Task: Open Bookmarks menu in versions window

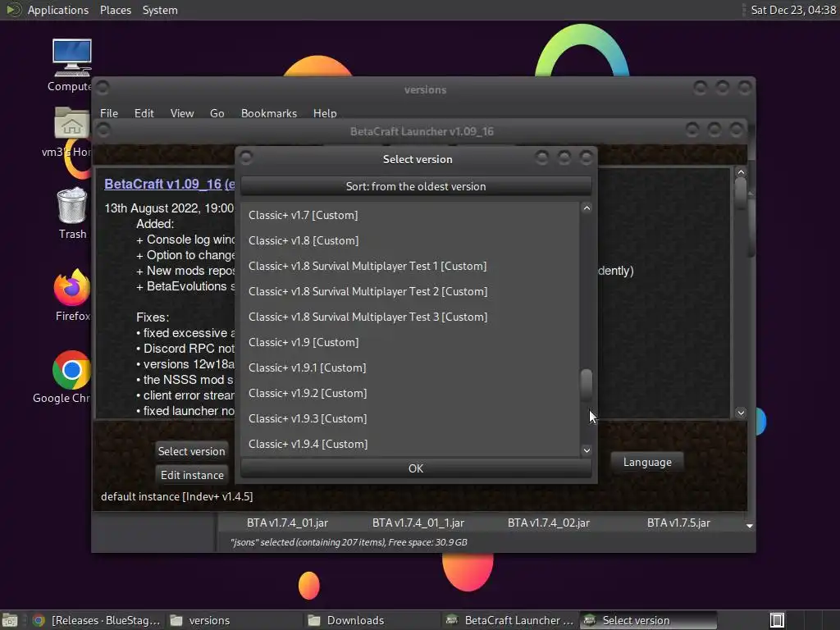Action: point(269,113)
